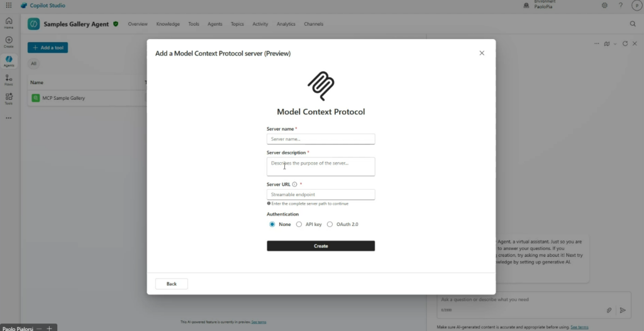644x331 pixels.
Task: Click the Server URL info icon
Action: point(294,184)
